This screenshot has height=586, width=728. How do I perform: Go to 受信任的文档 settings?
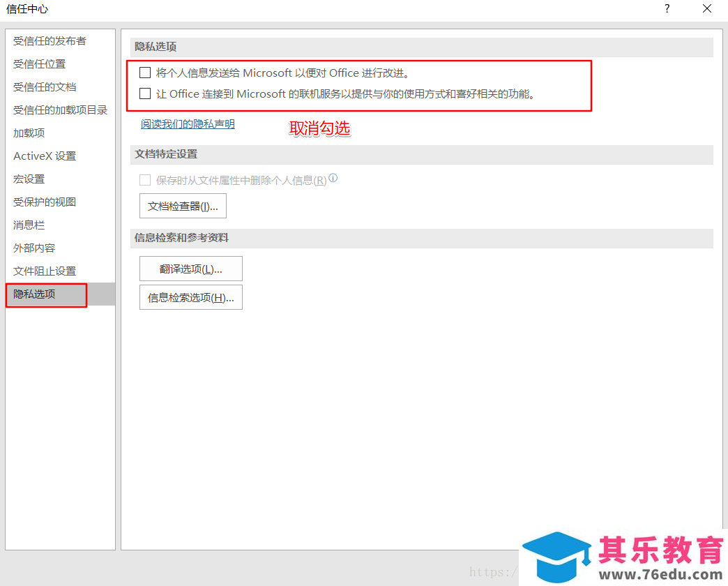61,87
